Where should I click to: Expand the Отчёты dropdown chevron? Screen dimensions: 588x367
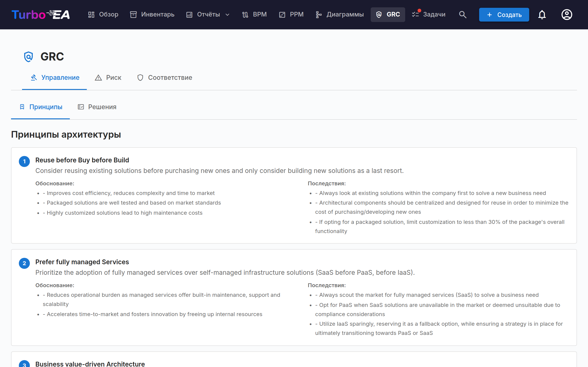tap(227, 14)
